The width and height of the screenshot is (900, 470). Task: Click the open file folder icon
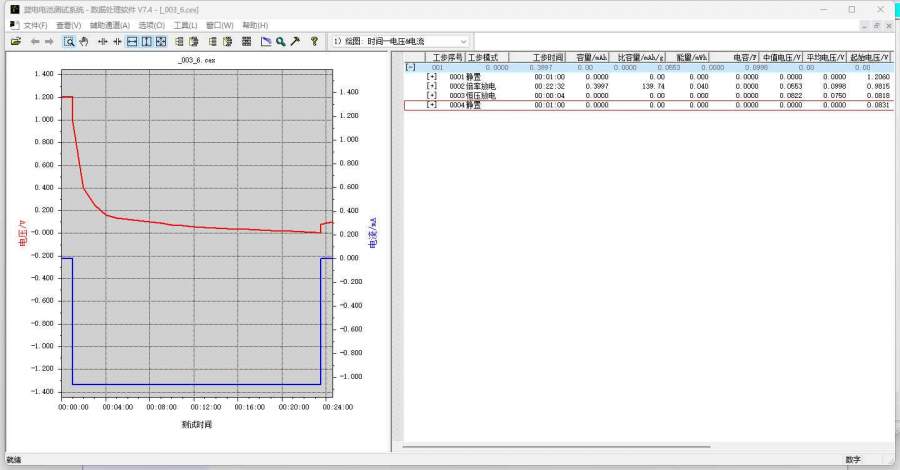pyautogui.click(x=15, y=41)
